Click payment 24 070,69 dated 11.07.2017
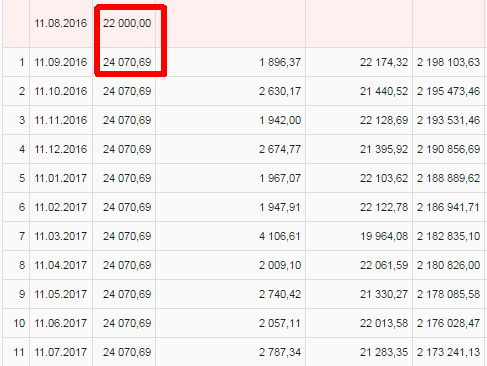Screen dimensions: 487x366 (x=127, y=352)
